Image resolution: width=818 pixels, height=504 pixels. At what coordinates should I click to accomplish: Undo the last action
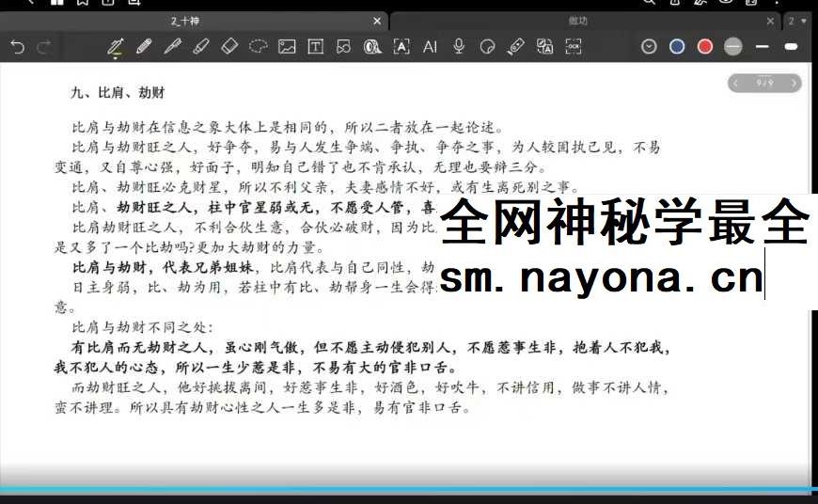click(18, 47)
